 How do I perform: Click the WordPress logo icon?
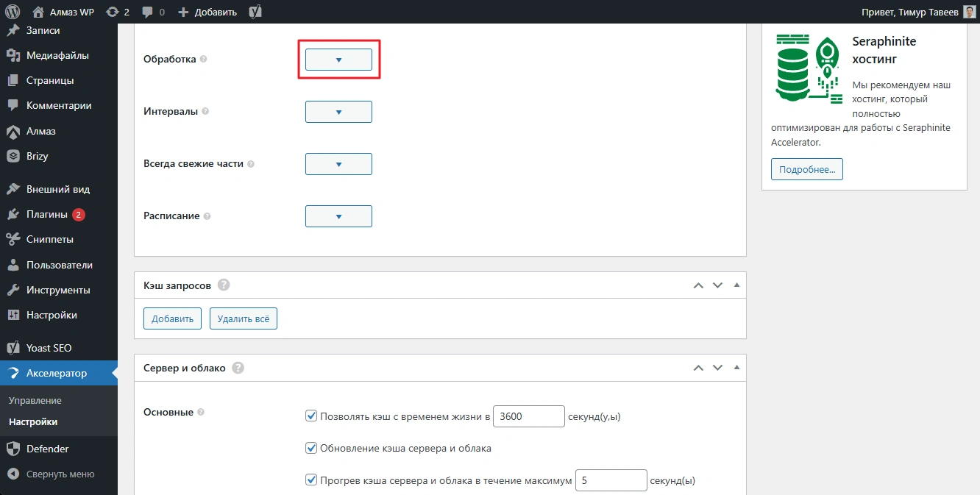12,12
